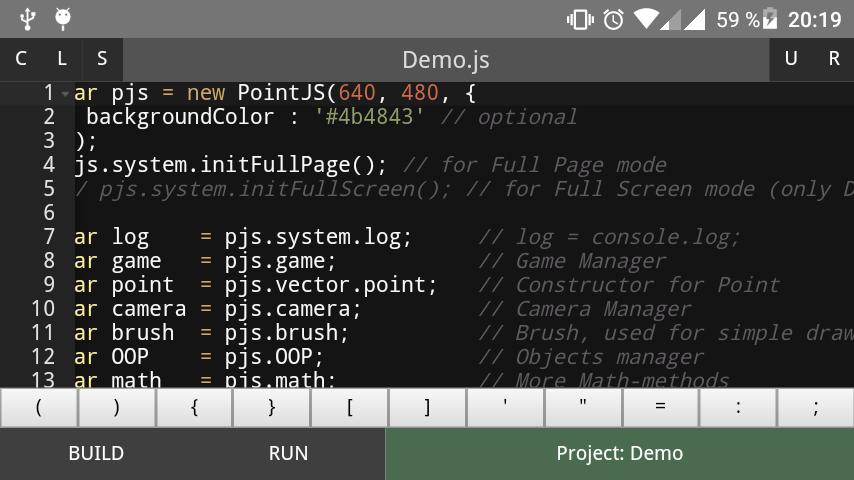Screen dimensions: 854x480
Task: Click the number 480 in line 1
Action: pos(420,93)
